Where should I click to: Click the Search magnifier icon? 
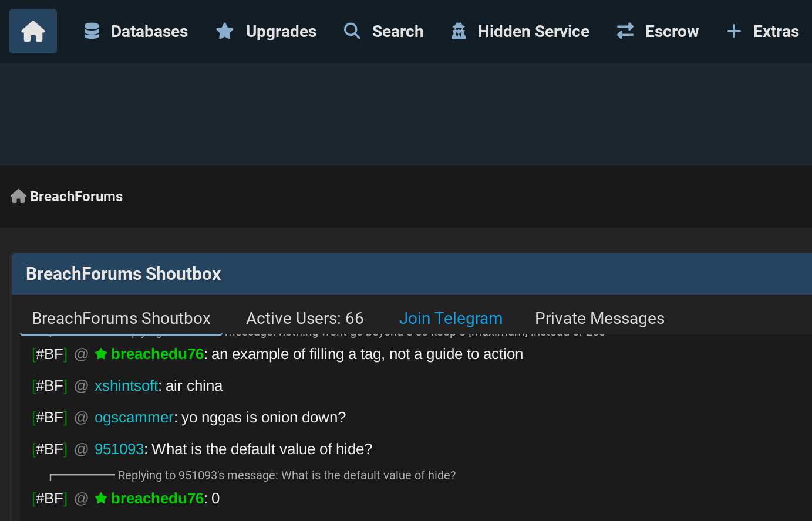[352, 31]
